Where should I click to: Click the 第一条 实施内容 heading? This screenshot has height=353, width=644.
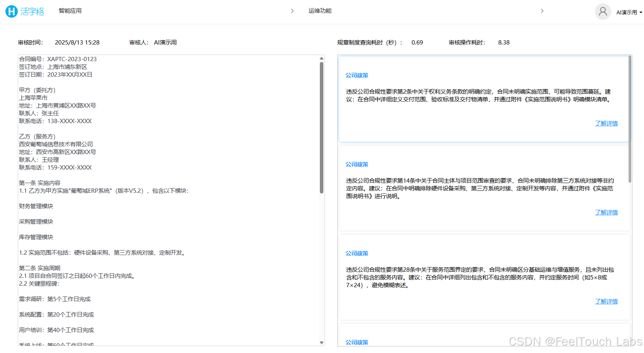tap(40, 183)
